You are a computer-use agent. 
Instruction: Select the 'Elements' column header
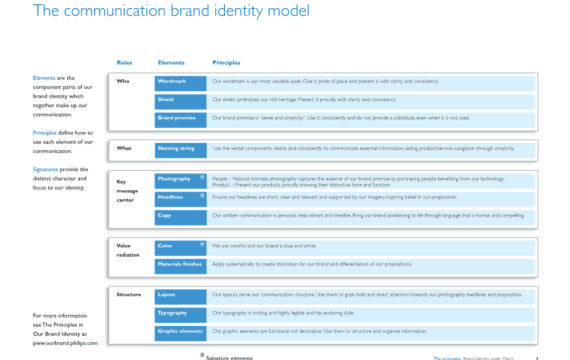point(171,63)
